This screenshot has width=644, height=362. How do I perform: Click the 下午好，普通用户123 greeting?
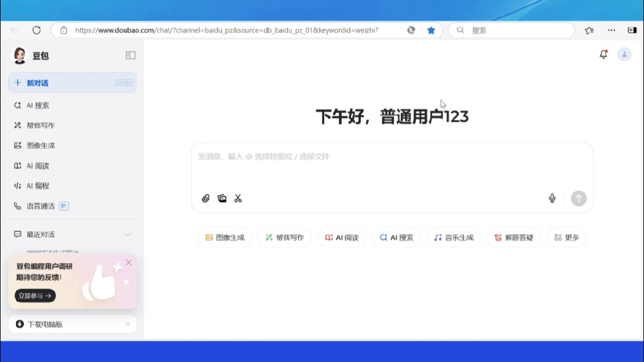tap(392, 117)
